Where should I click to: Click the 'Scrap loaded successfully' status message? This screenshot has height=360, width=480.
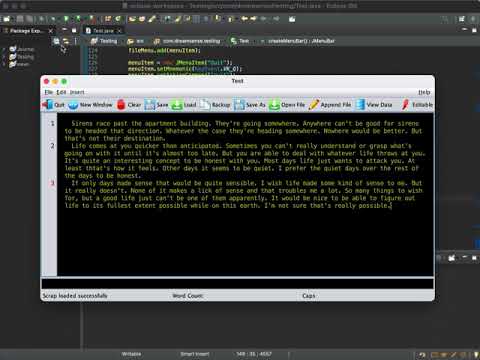[75, 296]
